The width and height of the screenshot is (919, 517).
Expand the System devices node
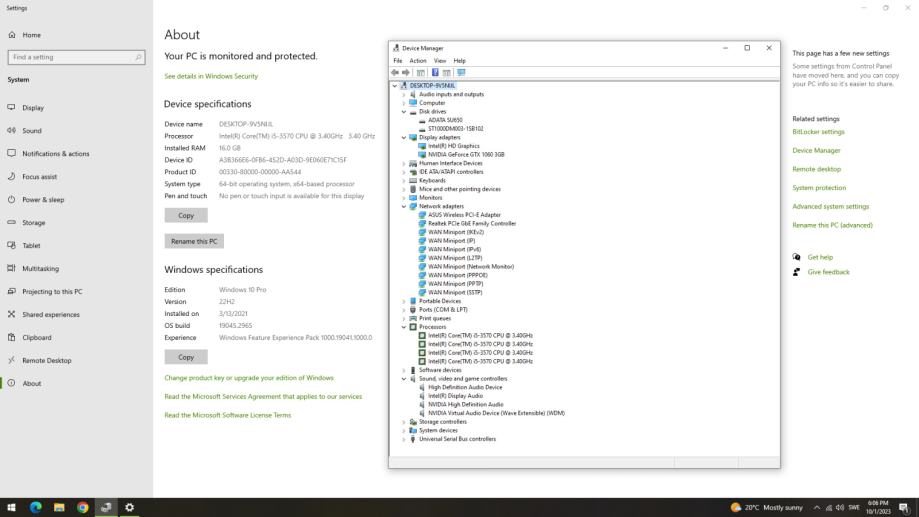pyautogui.click(x=404, y=430)
